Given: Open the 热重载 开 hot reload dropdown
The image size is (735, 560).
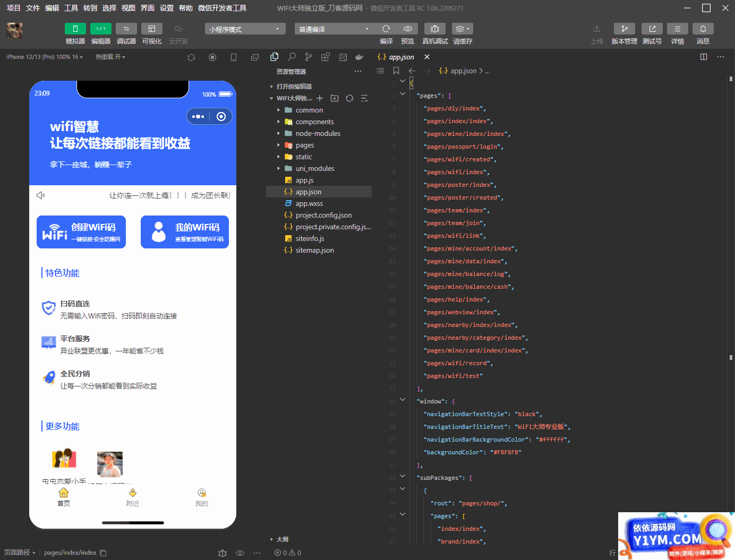Looking at the screenshot, I should [x=110, y=57].
